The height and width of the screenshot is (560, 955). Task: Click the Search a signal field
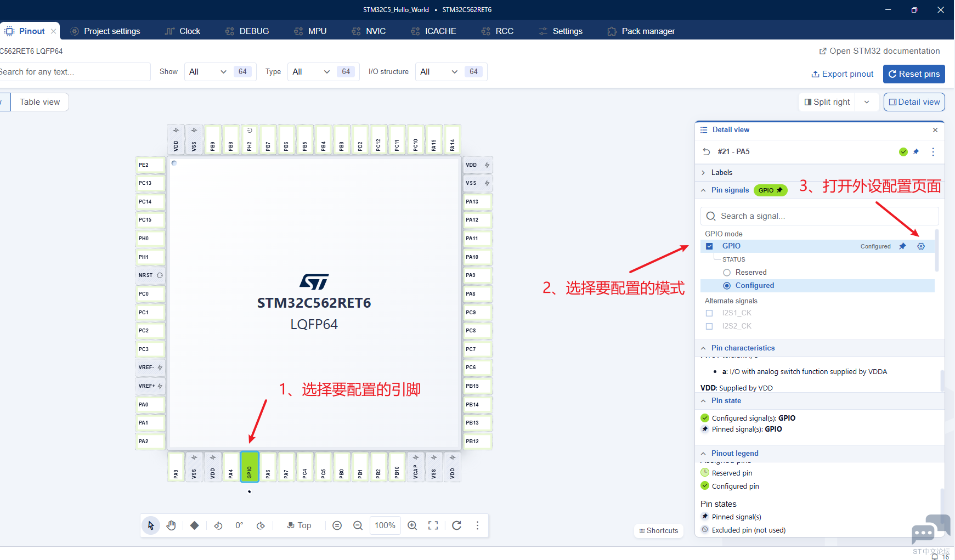pyautogui.click(x=820, y=216)
